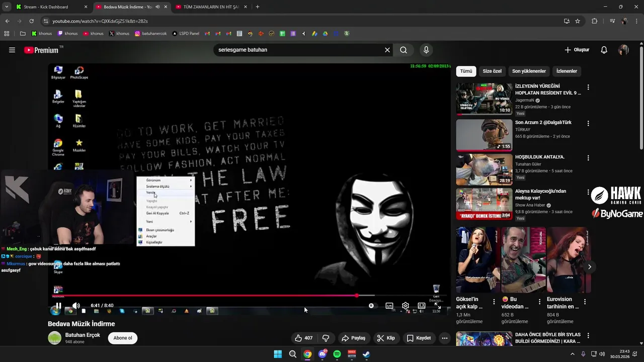Open the batuhanercok Instagram bookmark
This screenshot has height=362, width=644.
pyautogui.click(x=150, y=34)
